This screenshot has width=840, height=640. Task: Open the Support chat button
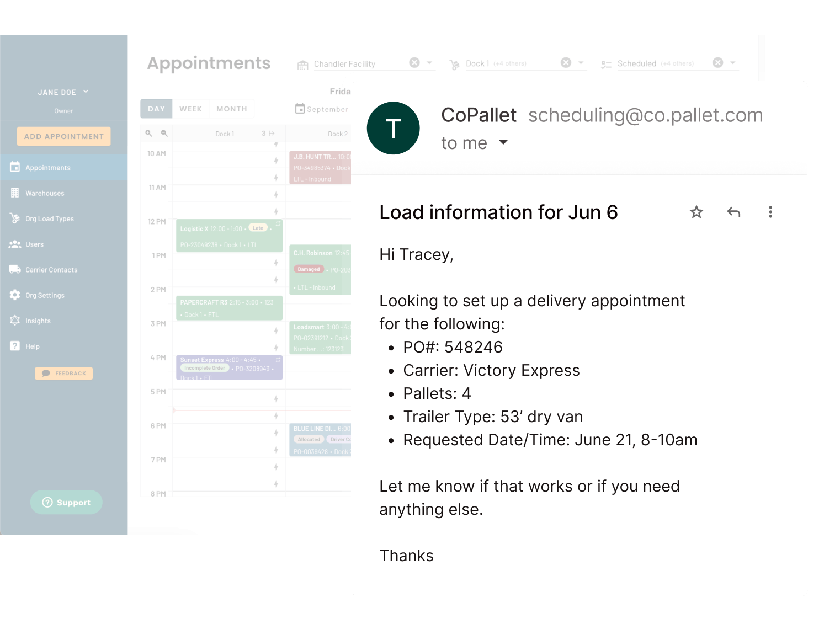pos(66,502)
